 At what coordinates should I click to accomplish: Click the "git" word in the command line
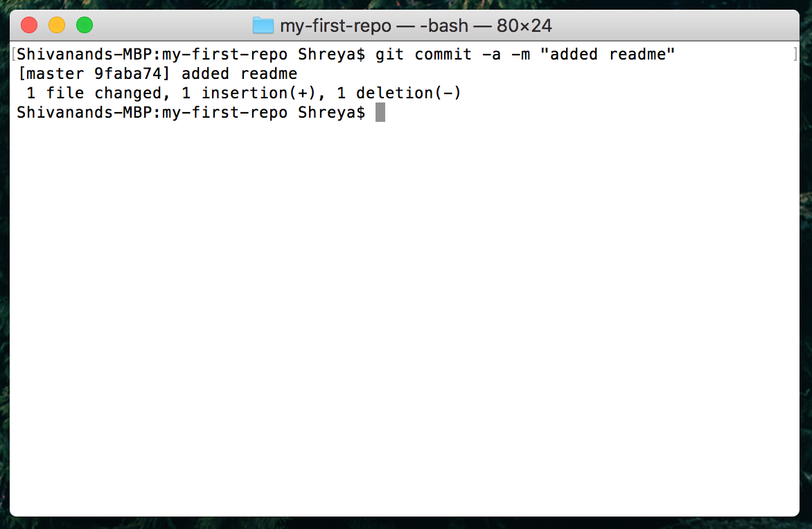click(389, 54)
